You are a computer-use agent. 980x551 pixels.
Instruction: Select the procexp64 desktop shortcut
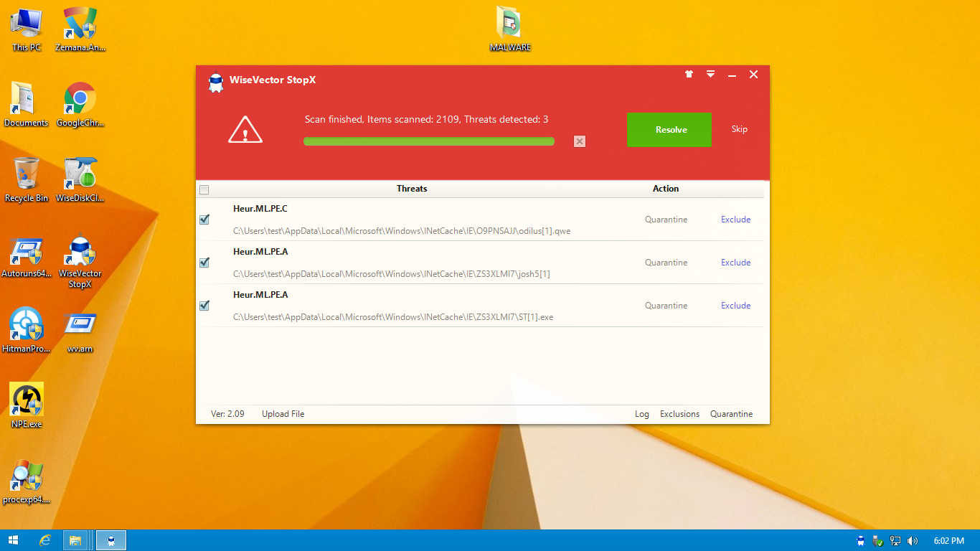(27, 481)
